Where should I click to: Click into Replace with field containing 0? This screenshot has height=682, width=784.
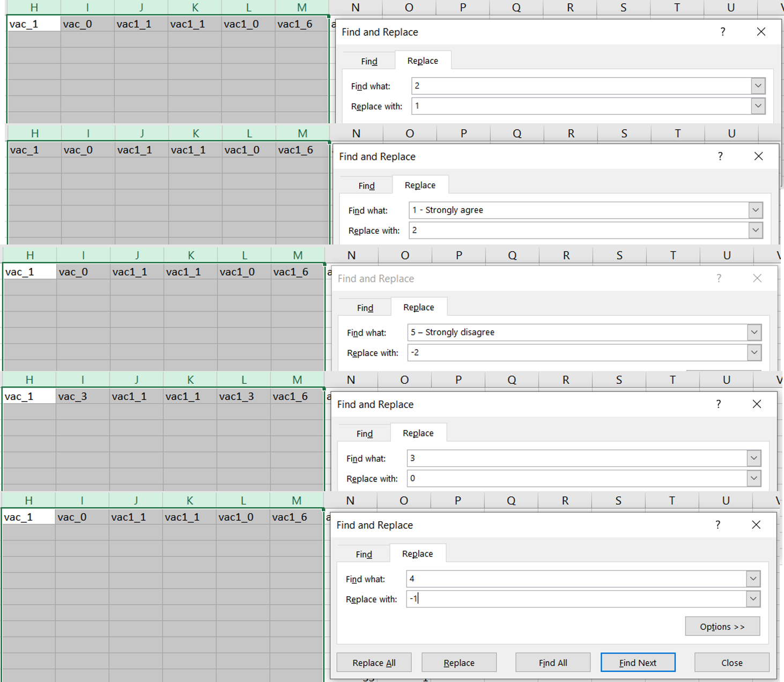click(576, 478)
